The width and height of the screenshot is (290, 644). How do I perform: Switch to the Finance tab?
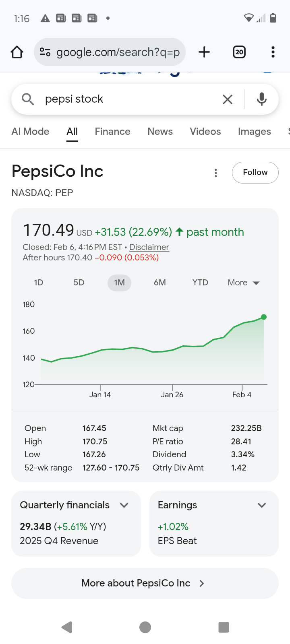(112, 132)
